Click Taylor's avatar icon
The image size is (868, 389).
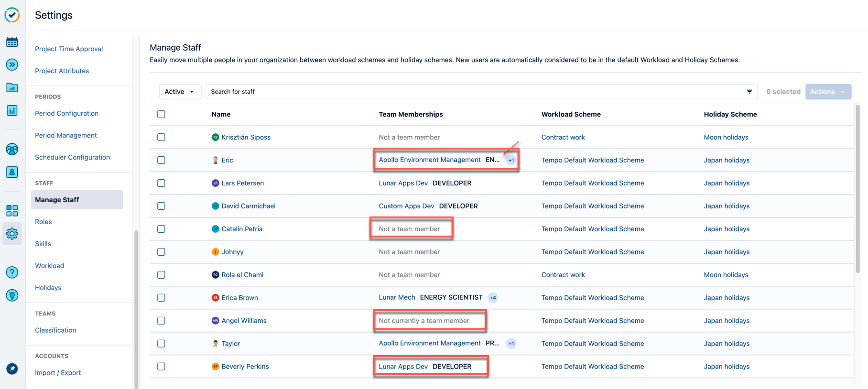coord(215,344)
